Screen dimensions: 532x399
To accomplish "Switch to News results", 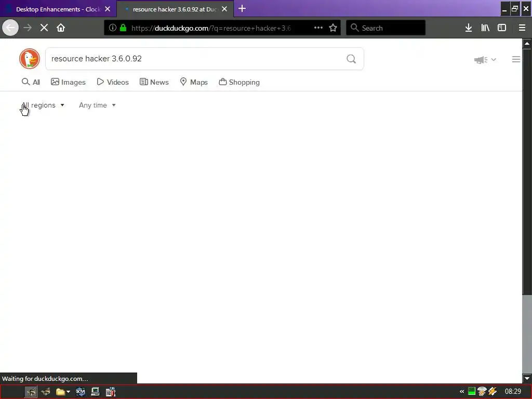I will 154,82.
